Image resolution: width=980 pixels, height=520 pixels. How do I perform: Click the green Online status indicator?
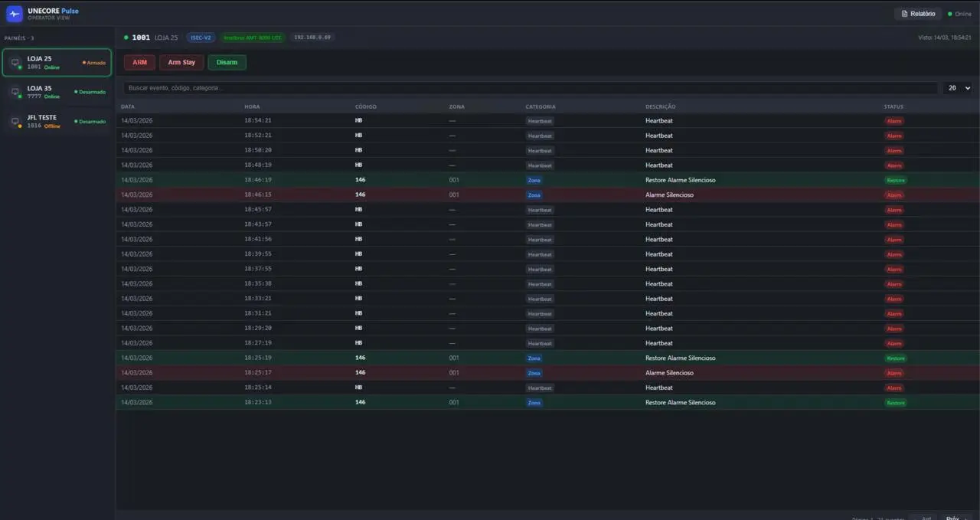(x=950, y=14)
